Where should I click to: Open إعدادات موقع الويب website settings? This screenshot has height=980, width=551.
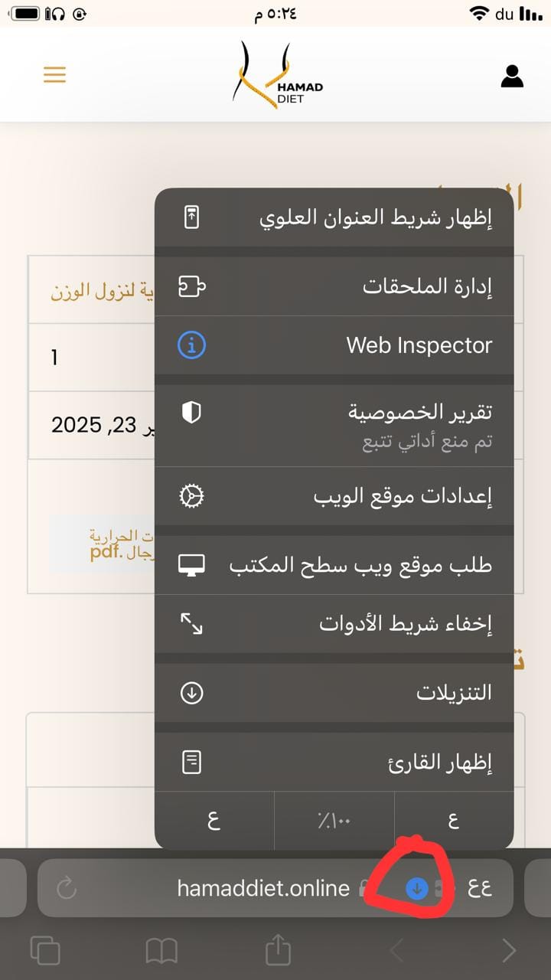(334, 496)
